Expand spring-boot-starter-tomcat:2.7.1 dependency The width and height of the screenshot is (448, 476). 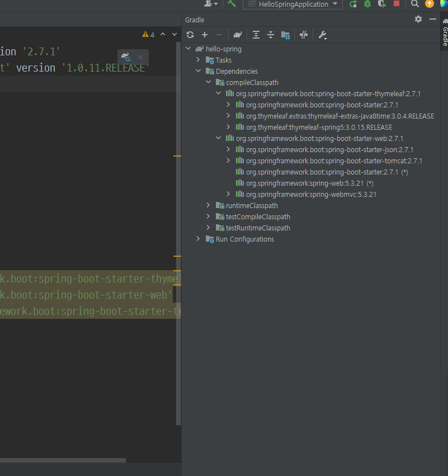pyautogui.click(x=228, y=161)
